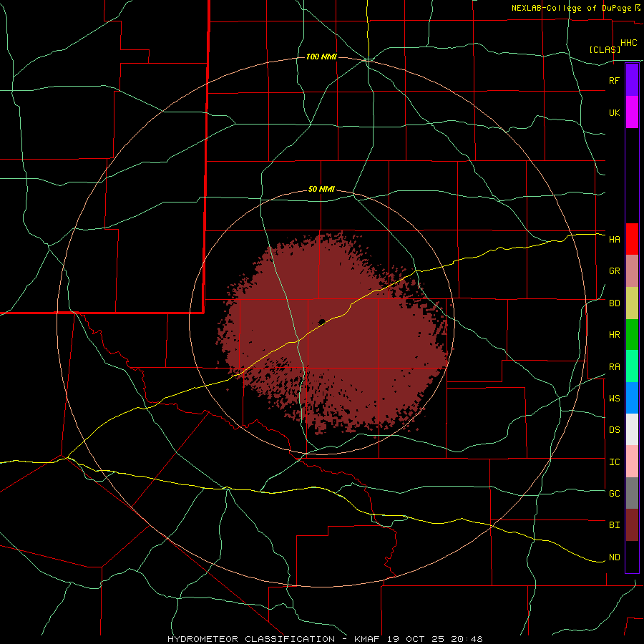
Task: Click the black radar site dot
Action: point(322,321)
